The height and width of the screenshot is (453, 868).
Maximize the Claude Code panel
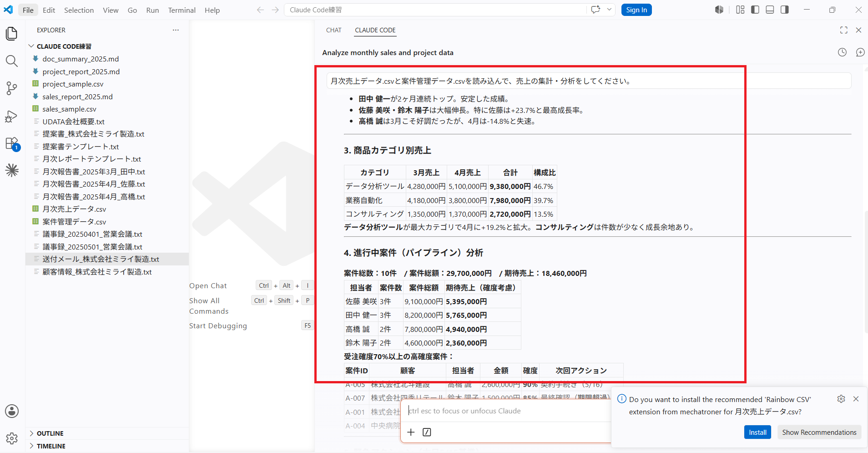(844, 30)
